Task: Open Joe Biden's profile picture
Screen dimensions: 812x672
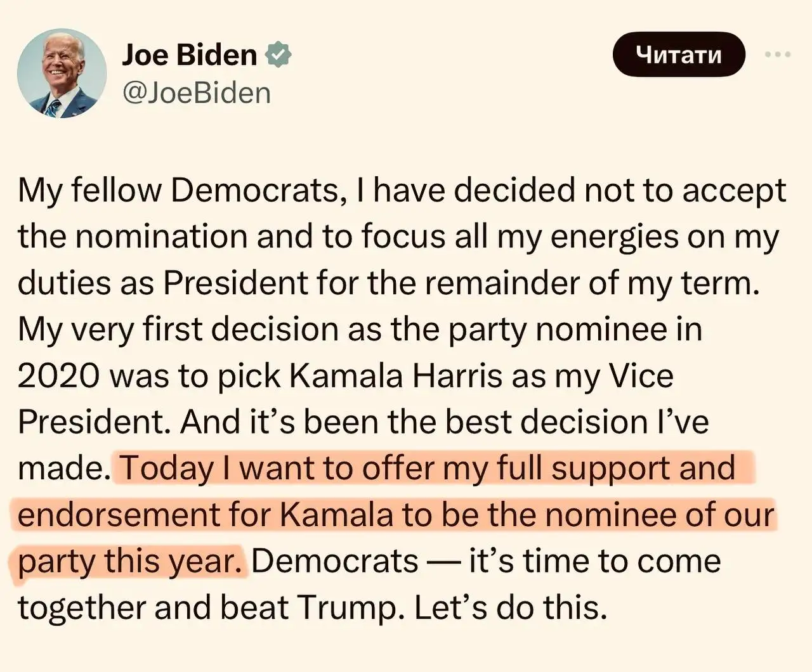Action: tap(62, 74)
